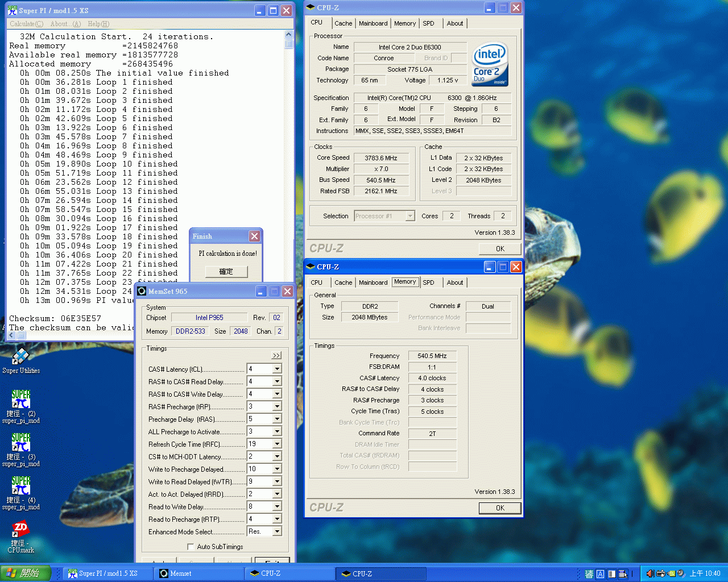The height and width of the screenshot is (582, 728).
Task: Click the letter A input mode icon
Action: (601, 574)
